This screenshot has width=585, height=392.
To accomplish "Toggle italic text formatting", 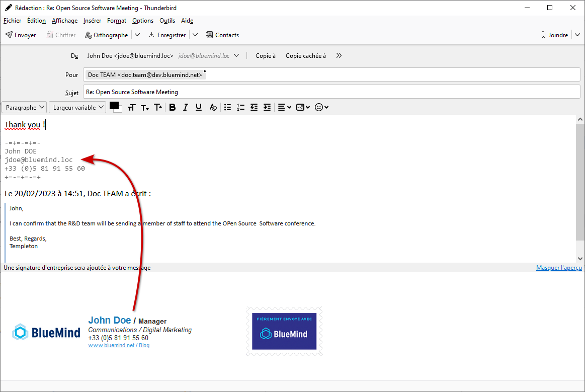I will coord(185,107).
